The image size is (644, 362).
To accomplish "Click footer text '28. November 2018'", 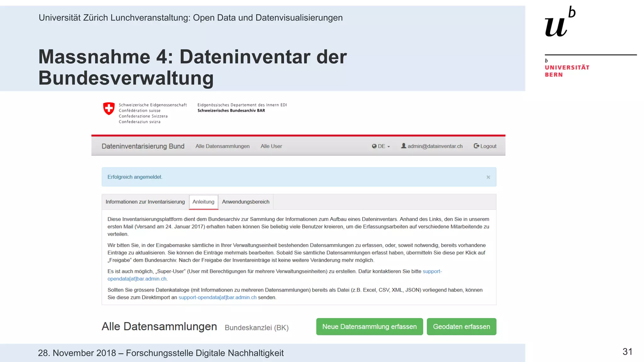I will (77, 353).
